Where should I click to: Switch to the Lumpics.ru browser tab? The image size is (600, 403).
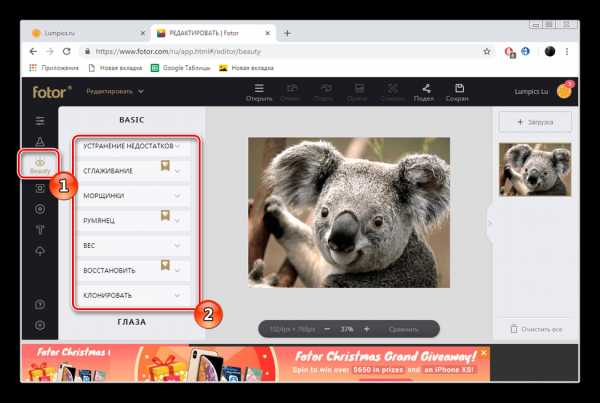click(x=80, y=32)
